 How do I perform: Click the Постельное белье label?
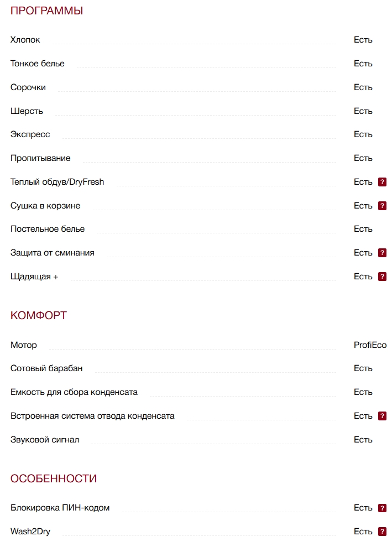(x=48, y=229)
